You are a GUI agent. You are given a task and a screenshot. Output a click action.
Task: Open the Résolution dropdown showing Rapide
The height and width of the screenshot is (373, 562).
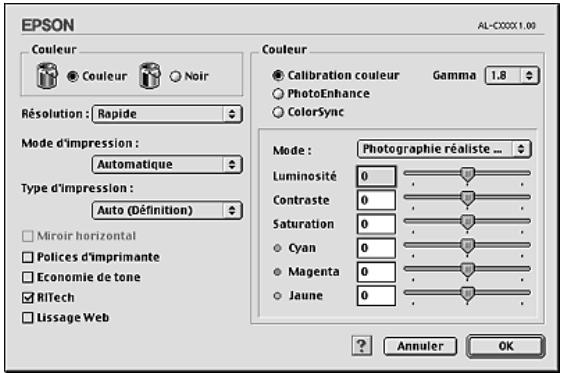click(167, 114)
